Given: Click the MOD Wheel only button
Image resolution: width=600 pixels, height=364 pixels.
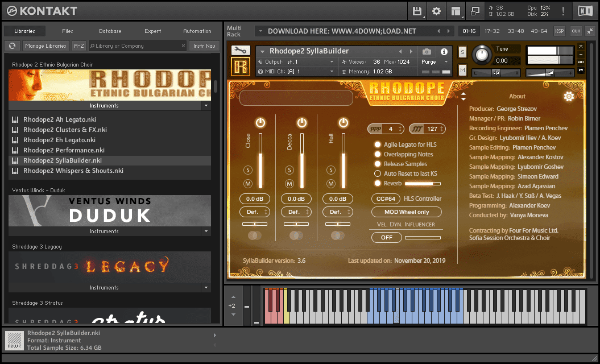Looking at the screenshot, I should click(x=407, y=212).
